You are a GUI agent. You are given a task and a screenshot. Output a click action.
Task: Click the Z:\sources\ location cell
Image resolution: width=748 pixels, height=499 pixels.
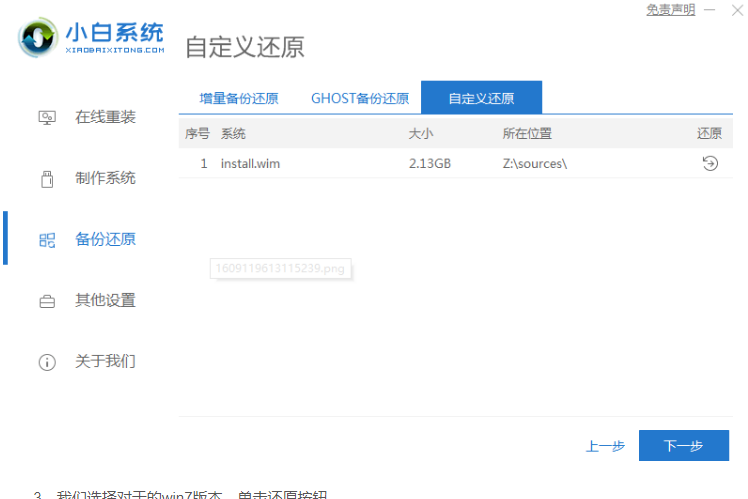[x=535, y=163]
